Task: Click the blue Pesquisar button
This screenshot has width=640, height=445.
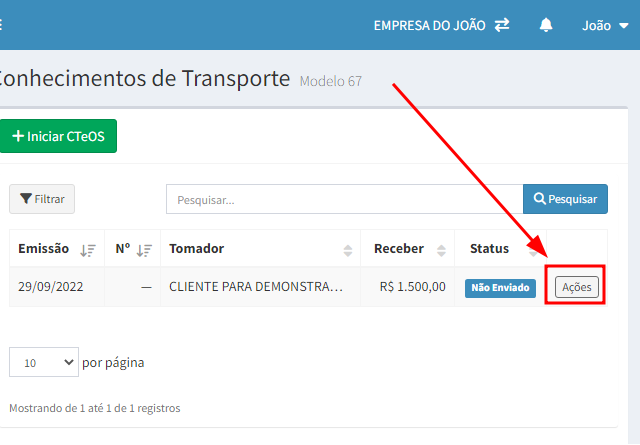Action: coord(565,199)
